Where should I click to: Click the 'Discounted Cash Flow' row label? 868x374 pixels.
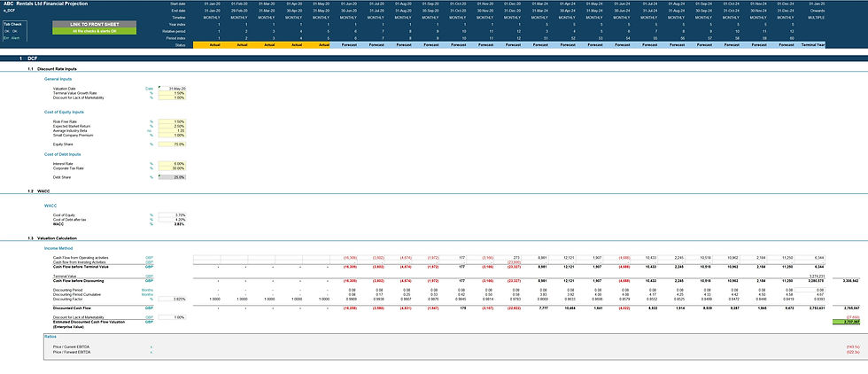(72, 308)
